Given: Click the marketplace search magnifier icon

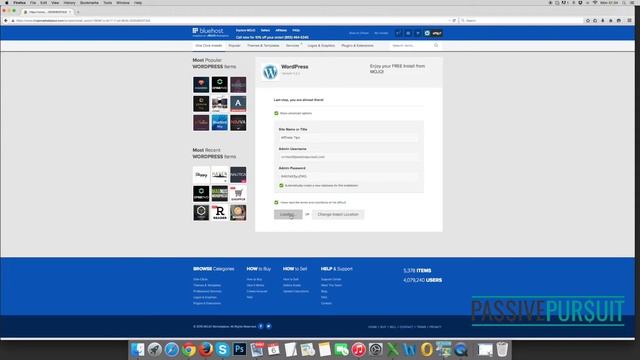Looking at the screenshot, I should tap(436, 46).
